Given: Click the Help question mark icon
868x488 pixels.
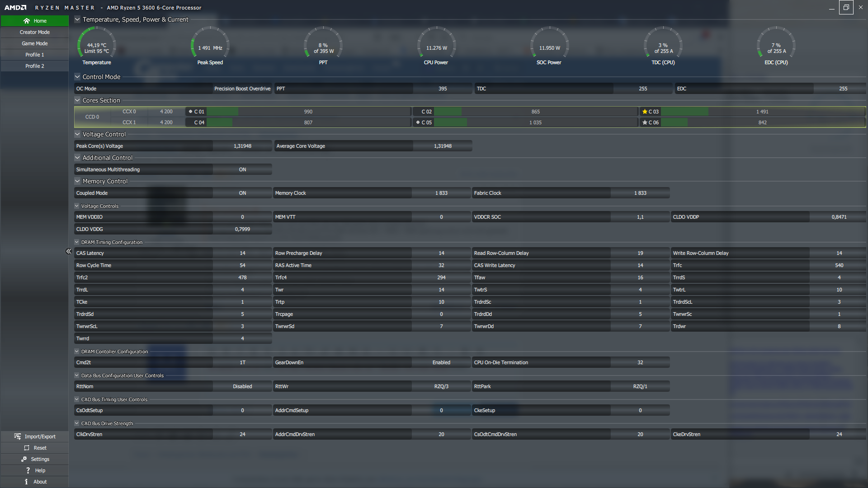Looking at the screenshot, I should tap(28, 470).
